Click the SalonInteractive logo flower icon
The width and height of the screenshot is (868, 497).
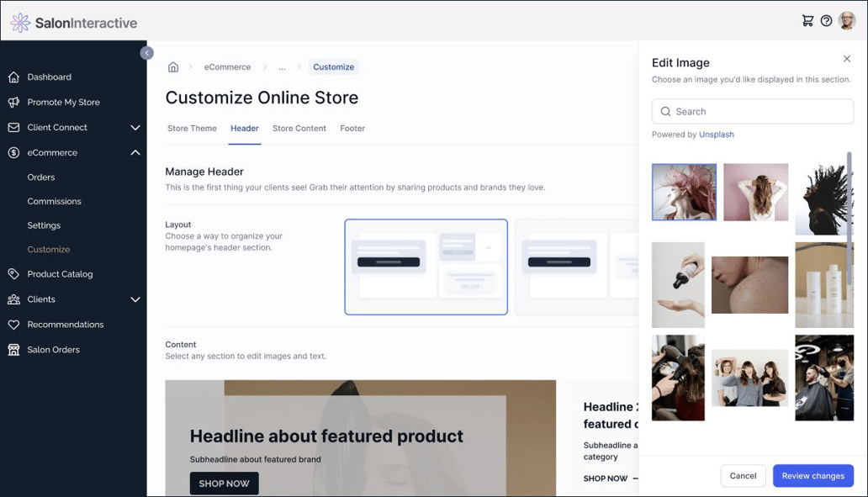19,23
